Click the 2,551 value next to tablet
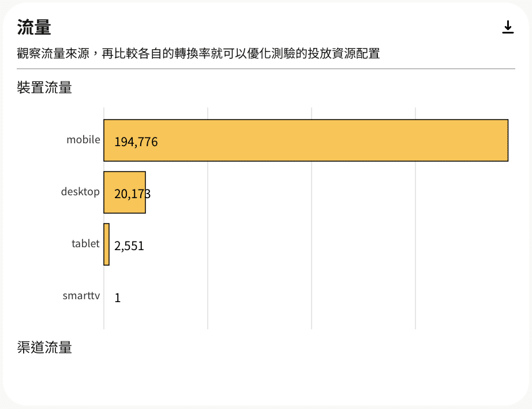 pyautogui.click(x=129, y=246)
